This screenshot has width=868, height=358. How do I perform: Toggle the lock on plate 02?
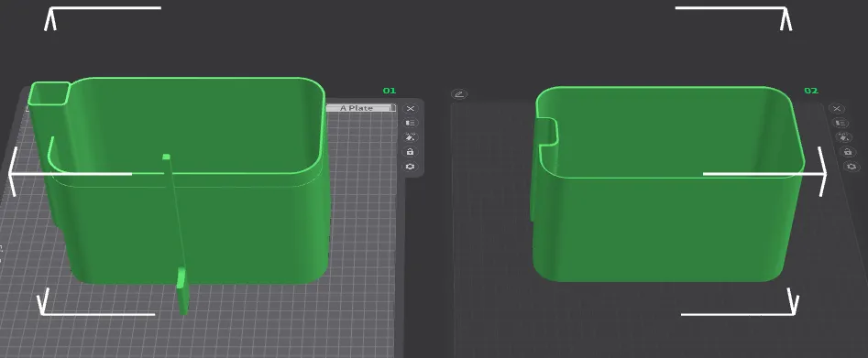tap(848, 152)
